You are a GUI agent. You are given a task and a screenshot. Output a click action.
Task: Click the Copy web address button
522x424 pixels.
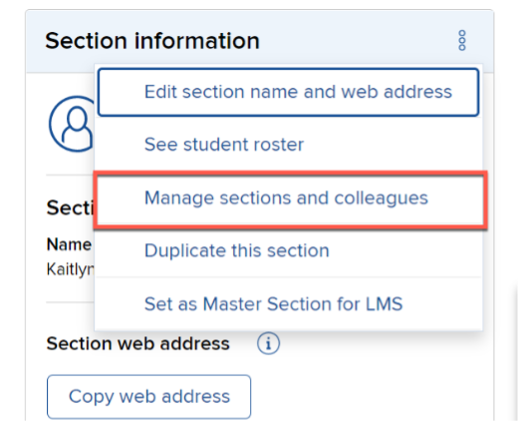[x=149, y=396]
